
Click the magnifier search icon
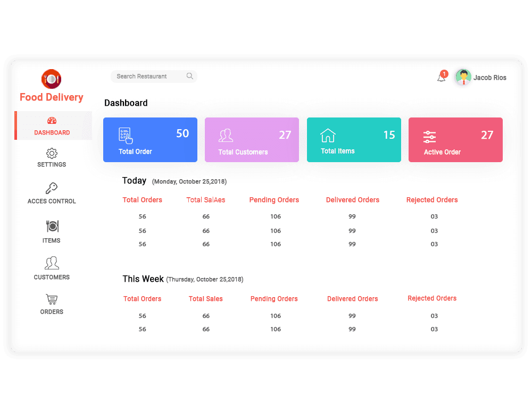coord(189,76)
